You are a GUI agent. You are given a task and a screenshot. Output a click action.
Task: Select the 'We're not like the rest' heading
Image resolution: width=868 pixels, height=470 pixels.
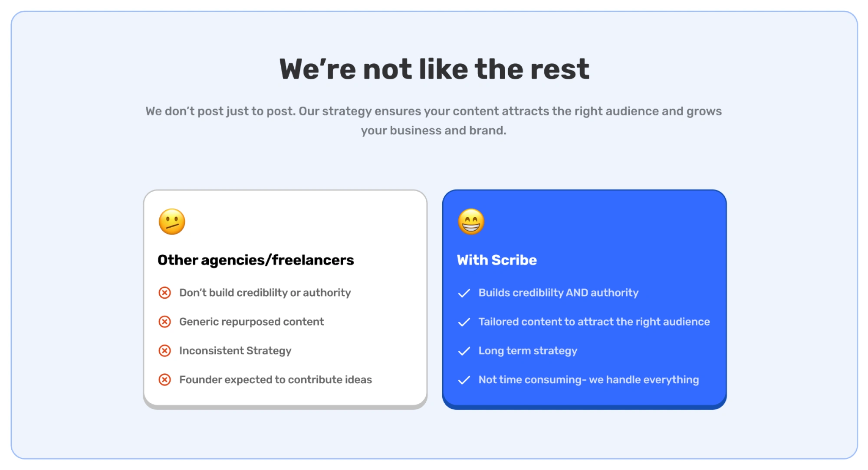[434, 69]
